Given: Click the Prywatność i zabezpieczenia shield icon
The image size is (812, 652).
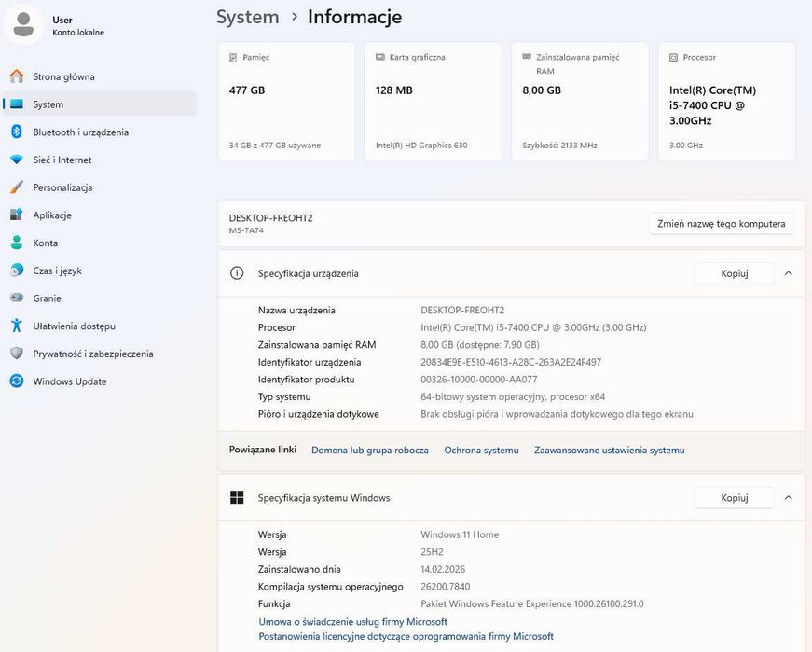Looking at the screenshot, I should pyautogui.click(x=16, y=354).
